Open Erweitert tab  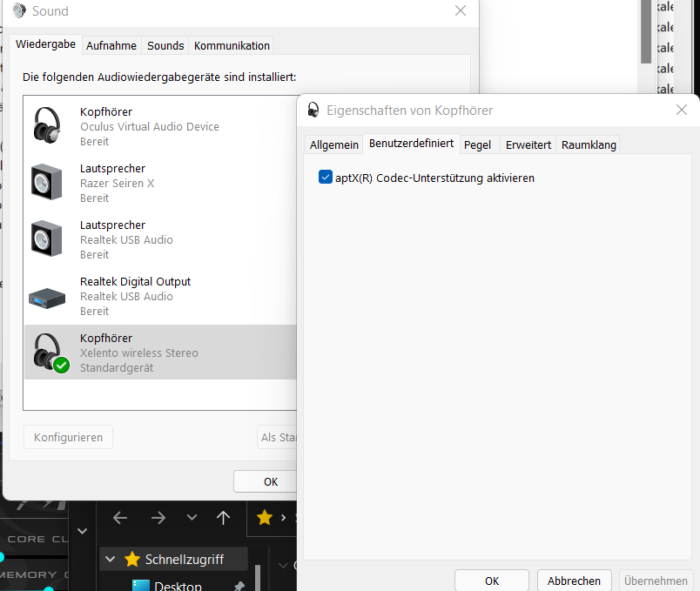(528, 145)
